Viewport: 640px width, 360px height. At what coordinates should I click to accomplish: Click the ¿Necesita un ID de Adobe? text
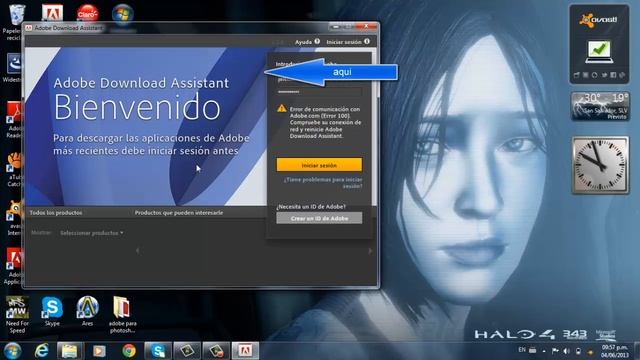pos(311,207)
